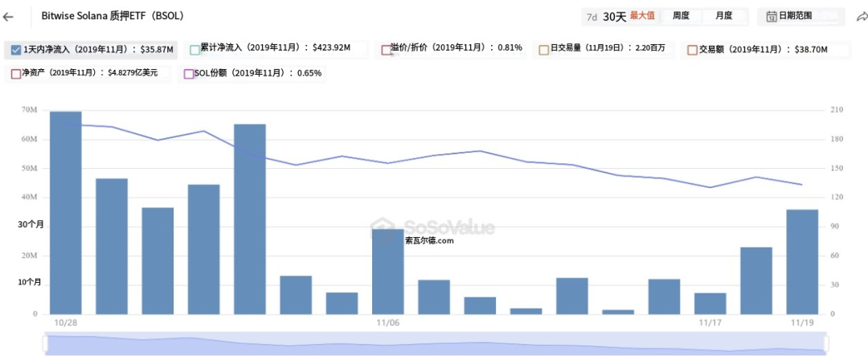
Task: Switch to 月度 monthly view
Action: (x=724, y=16)
